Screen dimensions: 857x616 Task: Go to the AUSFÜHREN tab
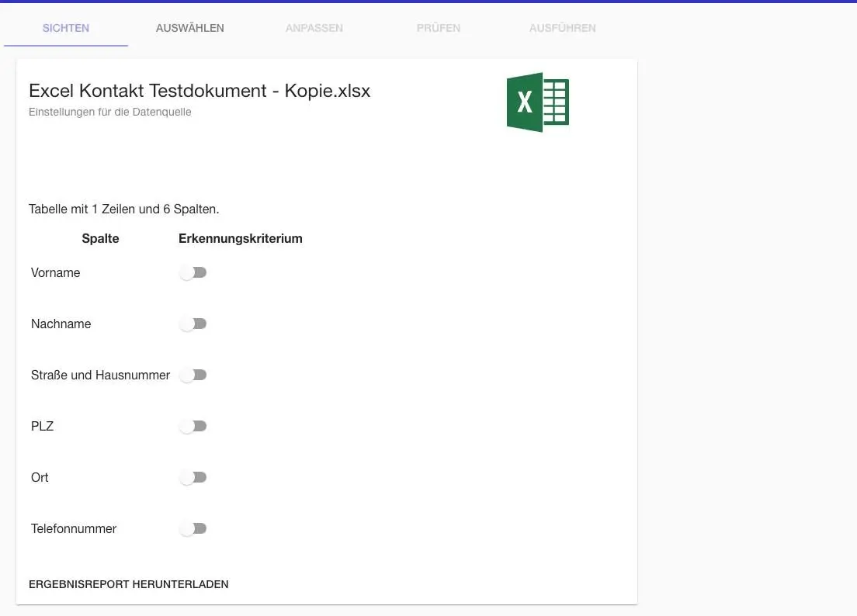pyautogui.click(x=562, y=28)
